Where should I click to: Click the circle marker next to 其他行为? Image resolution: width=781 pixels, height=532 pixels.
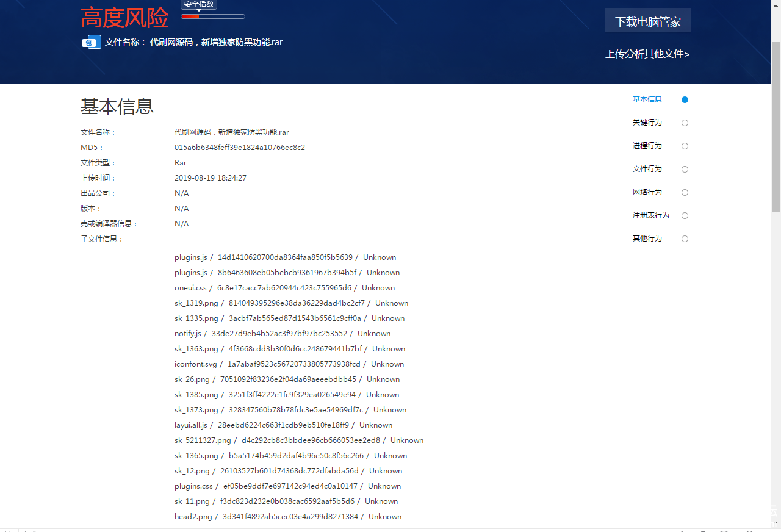[x=685, y=239]
